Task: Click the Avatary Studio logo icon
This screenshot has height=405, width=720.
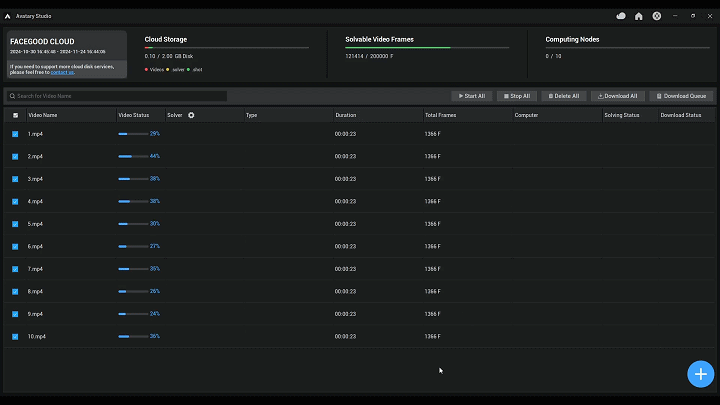Action: coord(8,16)
